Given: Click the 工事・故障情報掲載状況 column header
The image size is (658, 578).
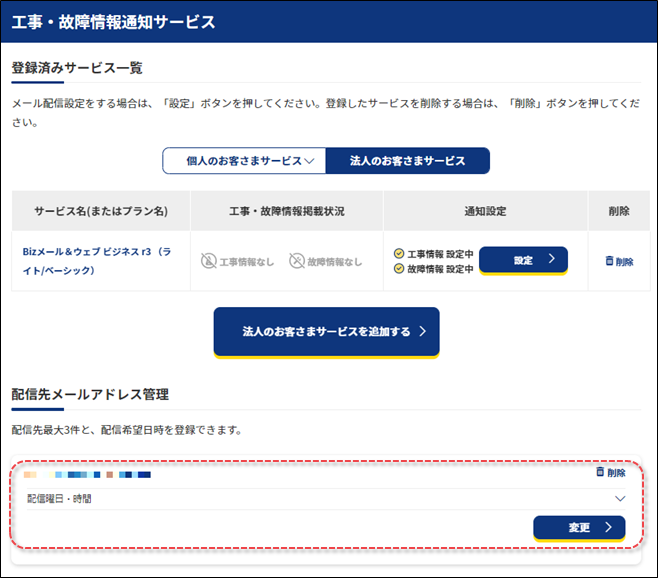Looking at the screenshot, I should coord(287,211).
